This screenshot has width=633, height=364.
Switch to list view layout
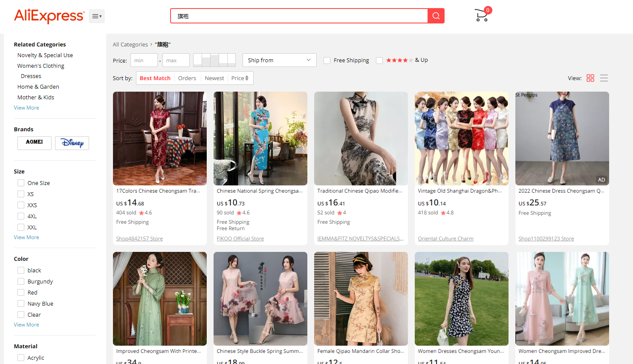click(604, 78)
